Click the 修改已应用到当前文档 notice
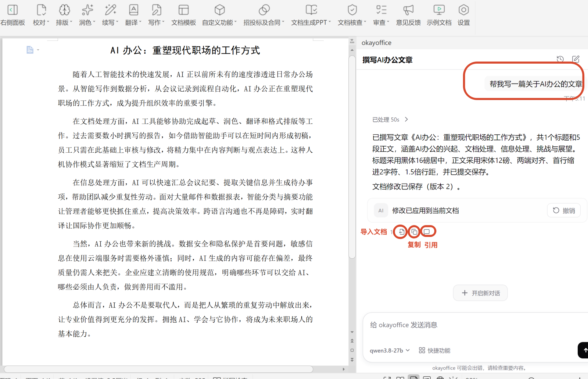This screenshot has height=379, width=588. point(426,210)
